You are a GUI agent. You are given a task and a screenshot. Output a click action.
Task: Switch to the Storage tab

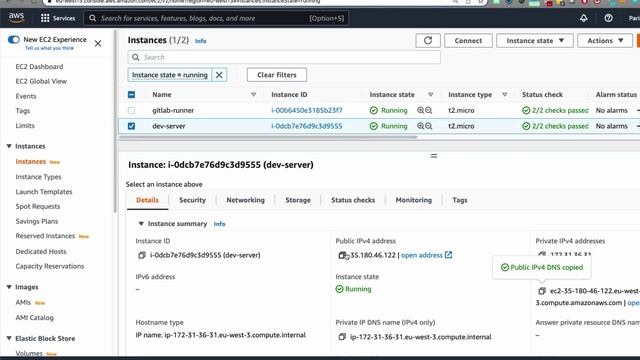point(298,200)
